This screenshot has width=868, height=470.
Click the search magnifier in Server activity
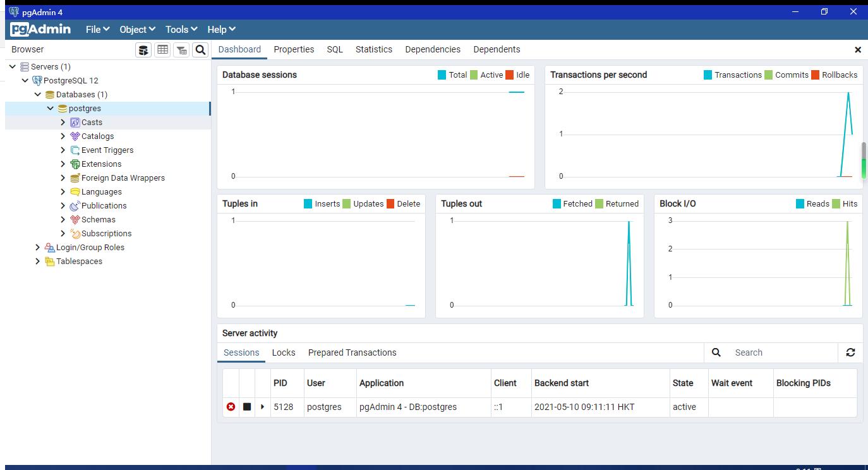coord(716,352)
